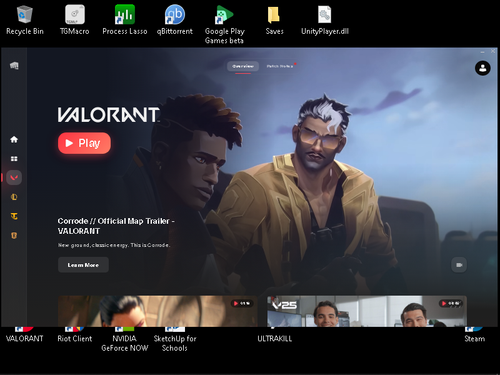
Task: Select the VALORANT desktop shortcut label
Action: point(25,339)
